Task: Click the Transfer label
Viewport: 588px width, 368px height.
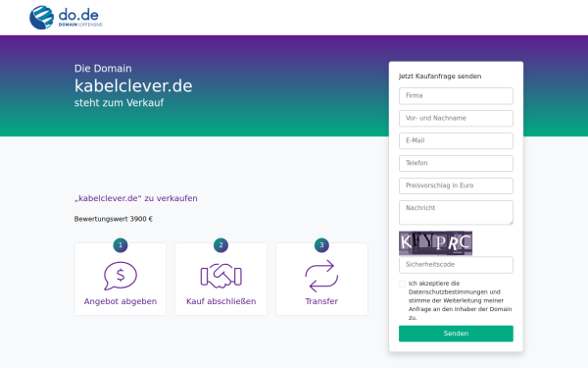Action: (321, 301)
